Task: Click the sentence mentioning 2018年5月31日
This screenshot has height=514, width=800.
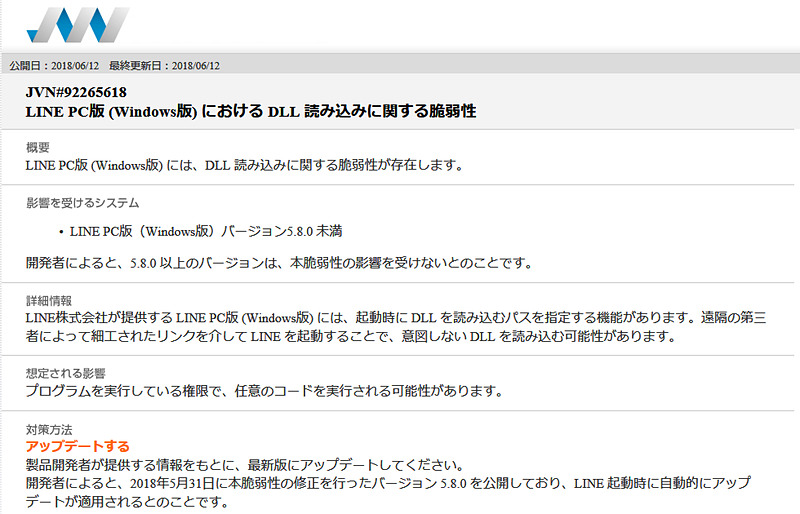Action: pos(388,493)
